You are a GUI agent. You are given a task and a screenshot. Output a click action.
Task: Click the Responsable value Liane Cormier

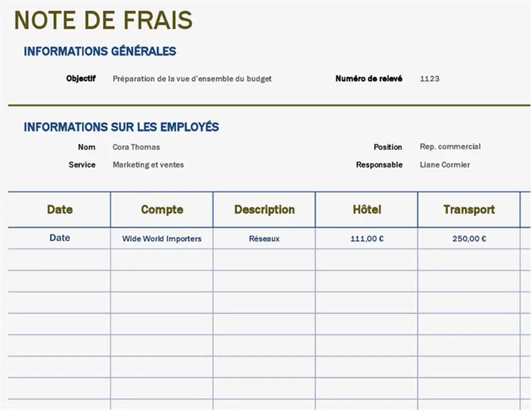(x=444, y=165)
